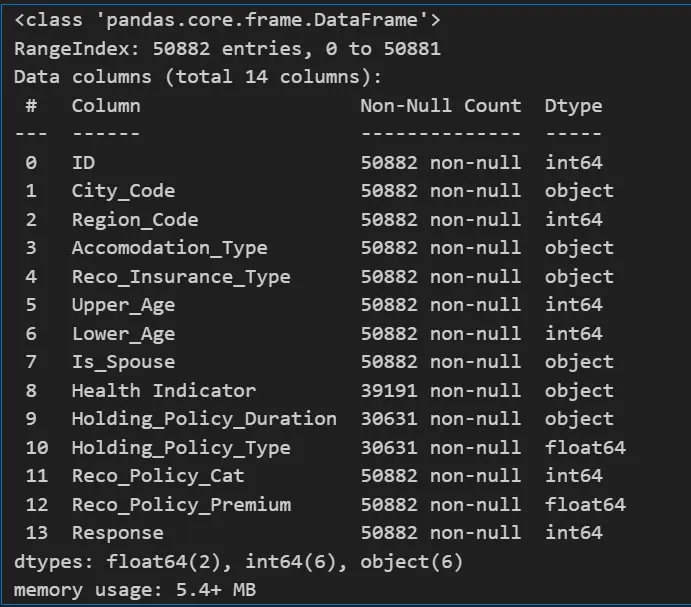This screenshot has height=607, width=691.
Task: Click the Reco_Insurance_Type column name
Action: (x=181, y=277)
